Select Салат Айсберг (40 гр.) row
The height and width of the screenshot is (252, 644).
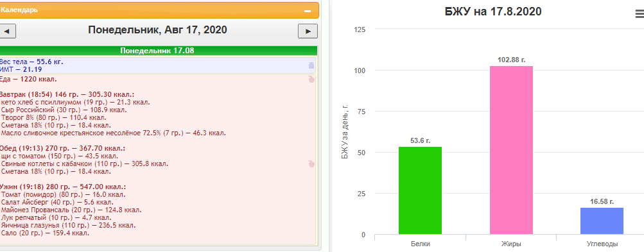coord(58,203)
